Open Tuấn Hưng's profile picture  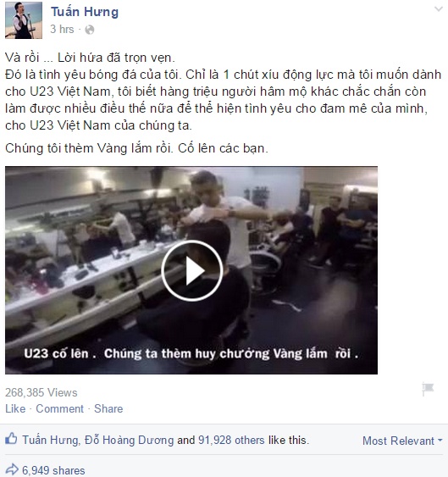24,20
